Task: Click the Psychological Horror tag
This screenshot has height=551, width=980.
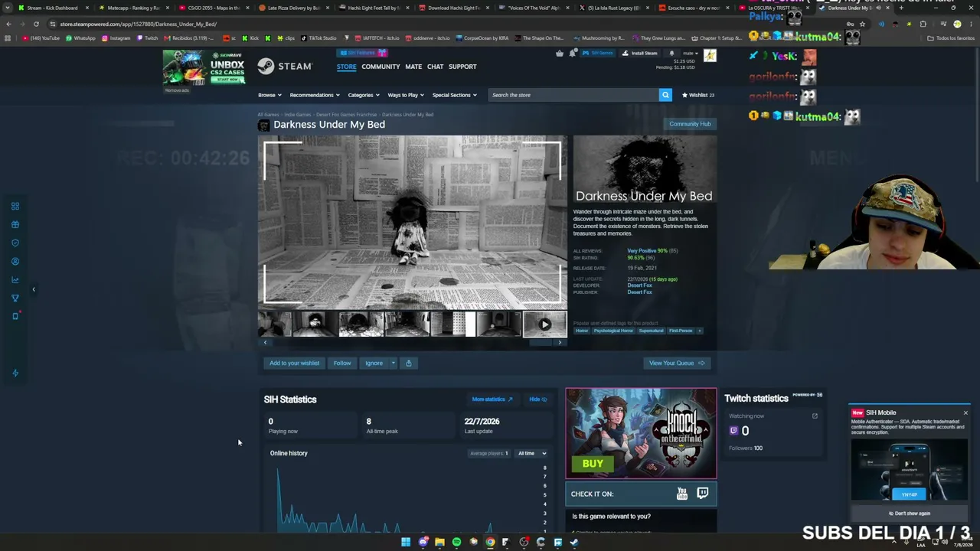Action: [613, 331]
